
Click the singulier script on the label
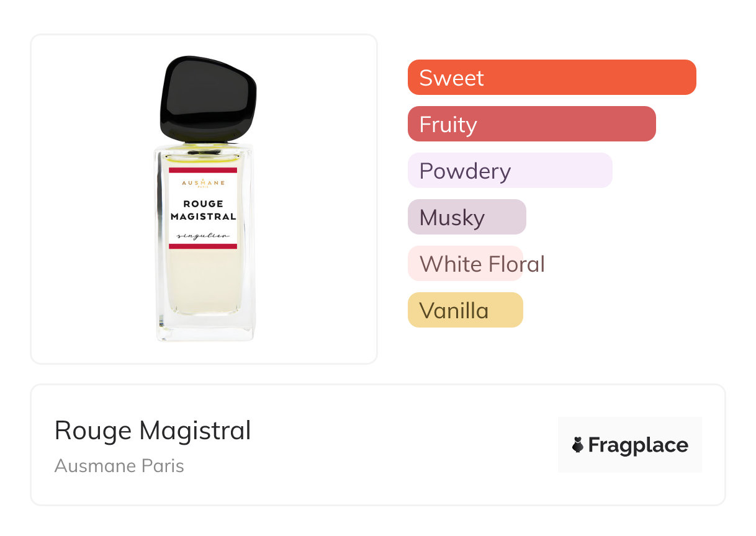point(203,236)
